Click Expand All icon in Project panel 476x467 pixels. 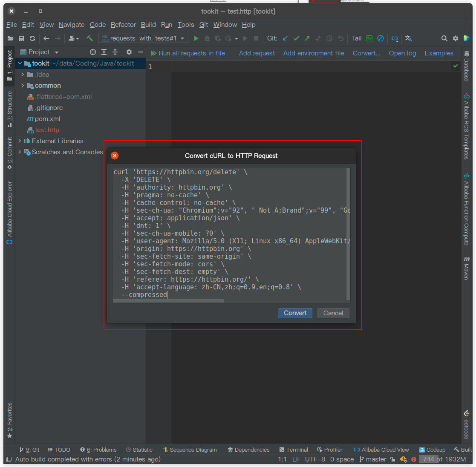point(104,52)
